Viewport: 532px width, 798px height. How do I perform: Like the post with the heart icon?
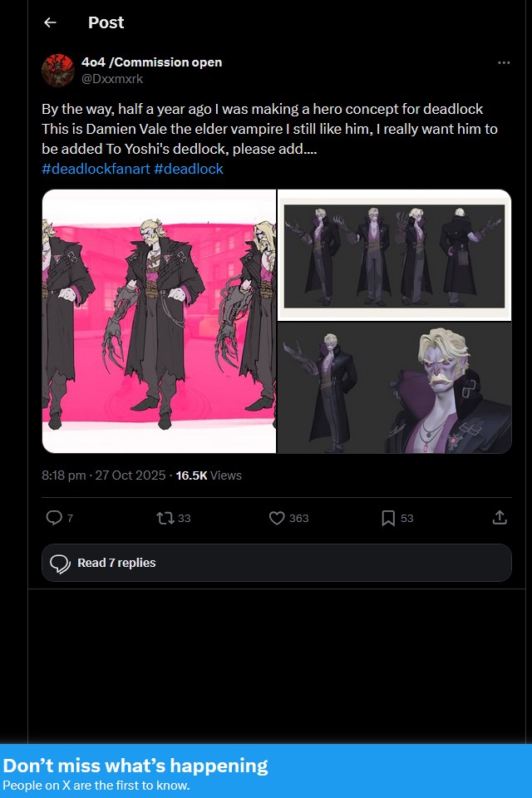pyautogui.click(x=277, y=518)
